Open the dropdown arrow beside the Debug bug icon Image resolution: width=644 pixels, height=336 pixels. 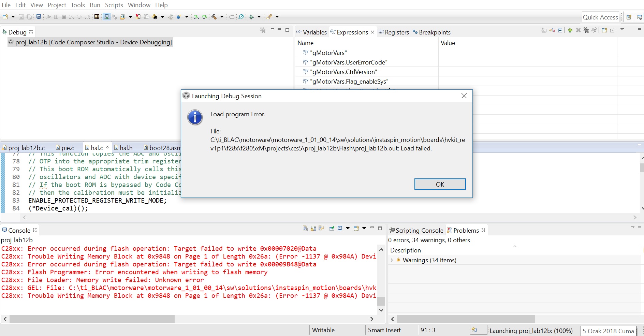[x=259, y=17]
